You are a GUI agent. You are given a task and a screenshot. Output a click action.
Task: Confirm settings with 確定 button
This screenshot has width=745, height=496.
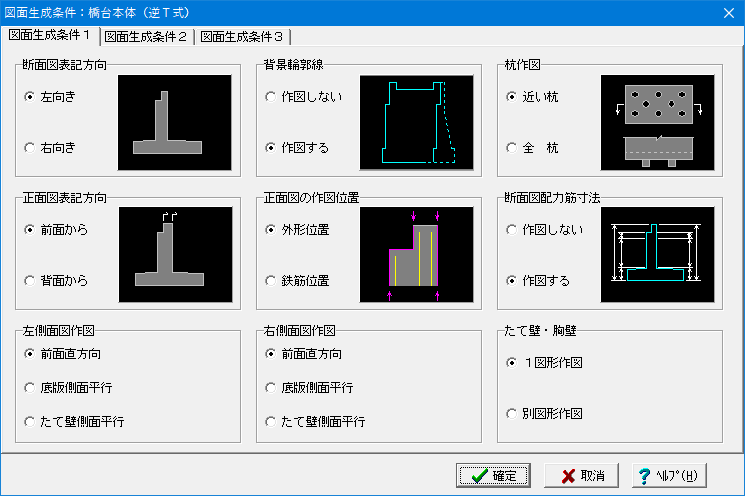point(493,476)
